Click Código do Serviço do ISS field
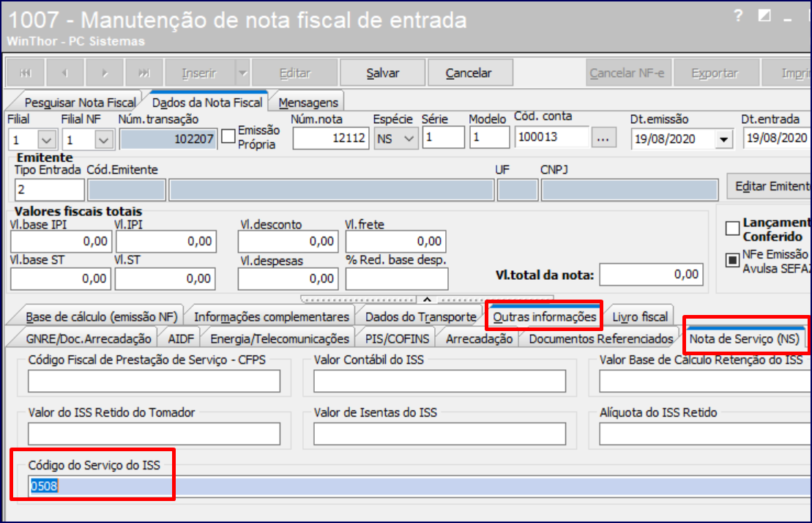The width and height of the screenshot is (812, 523). [420, 486]
